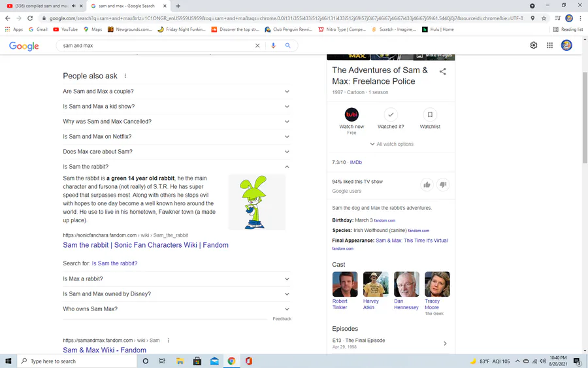Open cast member Dan Hennessey
588x368 pixels.
(406, 291)
